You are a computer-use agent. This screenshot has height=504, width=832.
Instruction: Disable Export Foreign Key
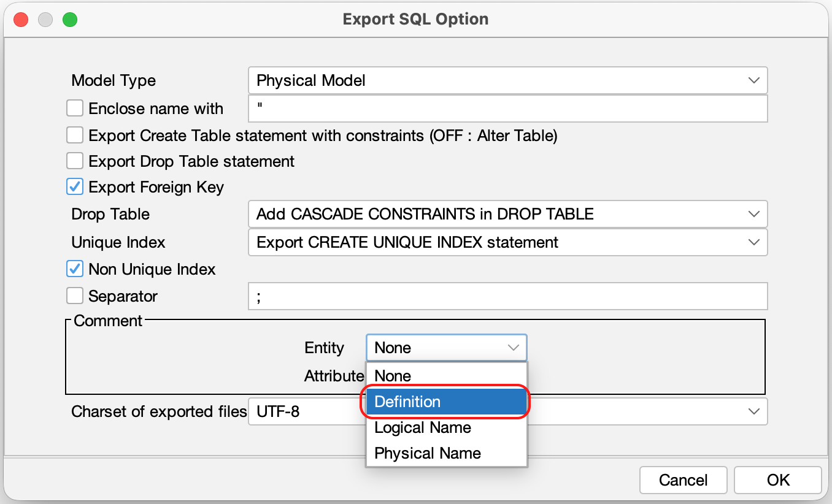pyautogui.click(x=74, y=186)
